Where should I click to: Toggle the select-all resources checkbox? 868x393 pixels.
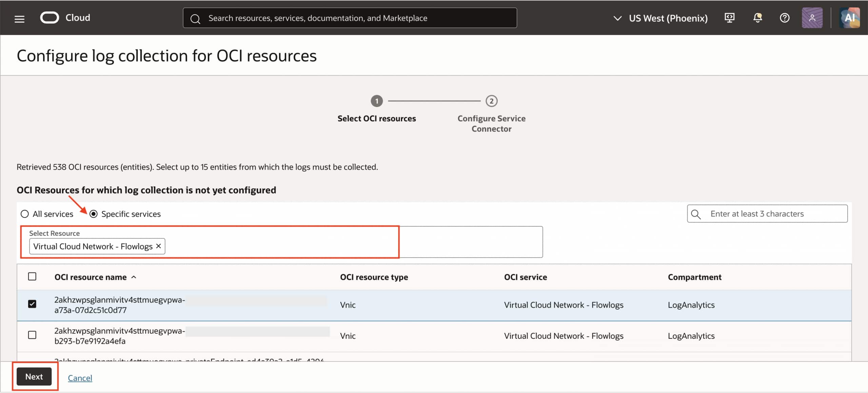32,276
